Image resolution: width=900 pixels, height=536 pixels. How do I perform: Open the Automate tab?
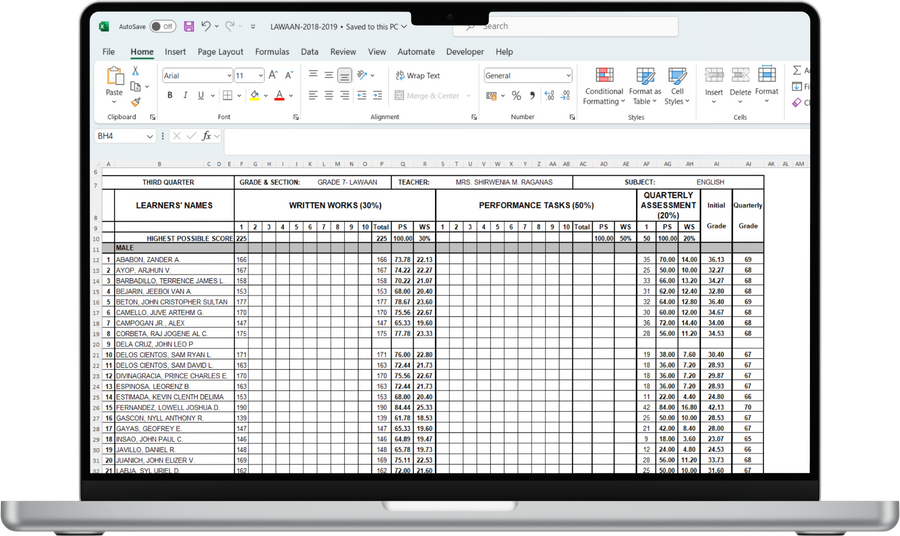coord(416,52)
